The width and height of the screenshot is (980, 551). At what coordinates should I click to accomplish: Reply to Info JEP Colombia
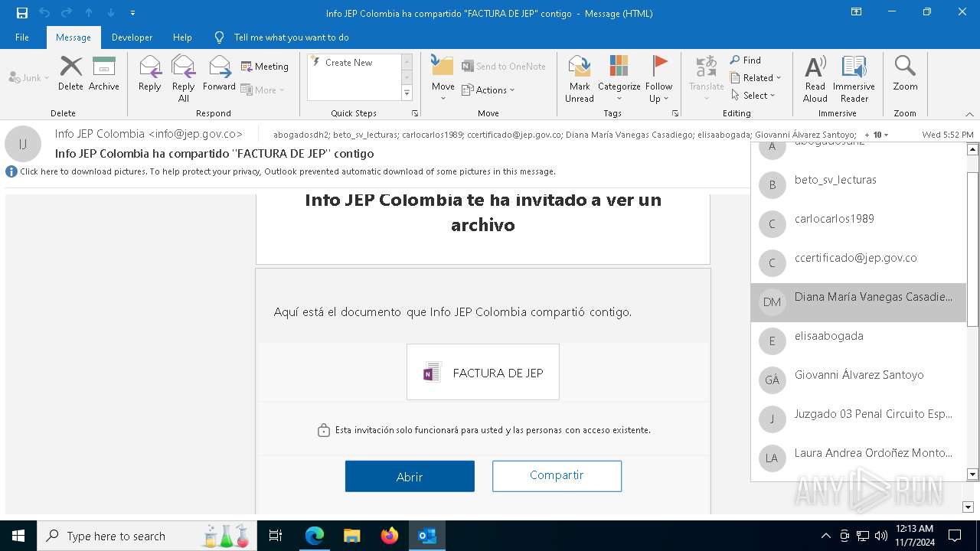[150, 73]
